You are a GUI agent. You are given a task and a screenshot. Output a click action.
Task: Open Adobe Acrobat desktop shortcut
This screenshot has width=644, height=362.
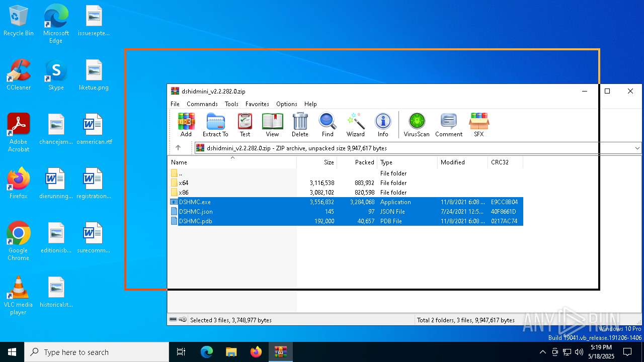point(19,132)
